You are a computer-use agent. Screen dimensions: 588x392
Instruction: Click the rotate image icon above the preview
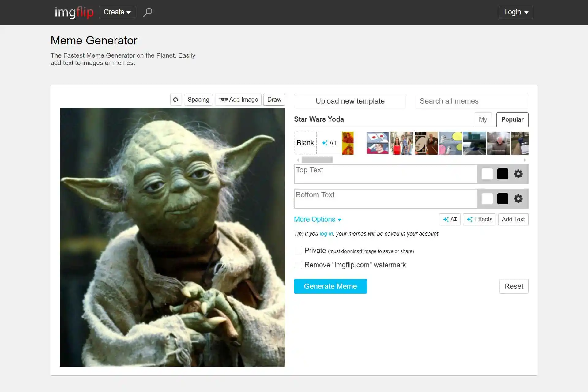[x=176, y=100]
